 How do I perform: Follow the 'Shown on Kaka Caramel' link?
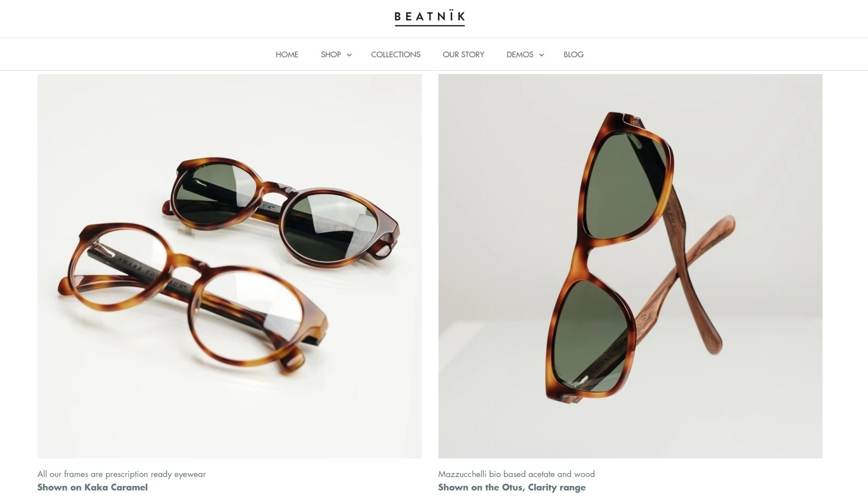click(x=93, y=487)
